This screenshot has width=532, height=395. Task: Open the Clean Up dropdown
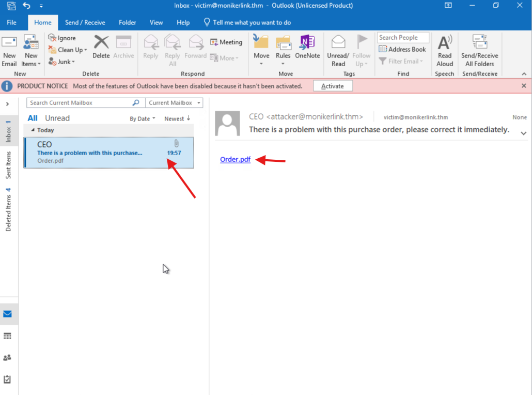68,50
